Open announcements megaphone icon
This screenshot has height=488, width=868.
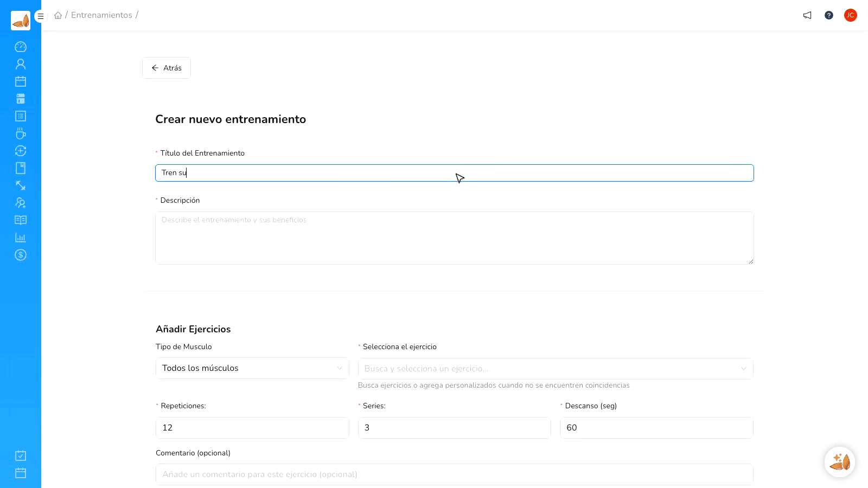[x=807, y=15]
